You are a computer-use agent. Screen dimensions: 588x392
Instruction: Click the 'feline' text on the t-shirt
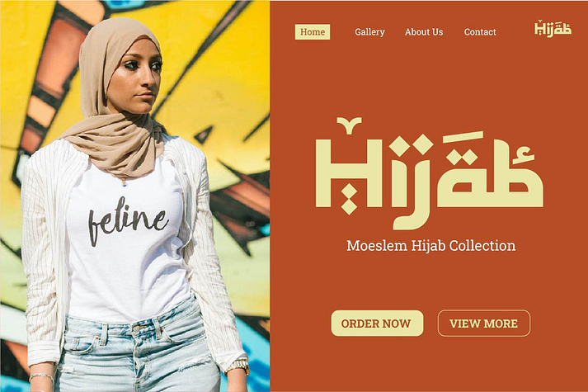point(128,221)
